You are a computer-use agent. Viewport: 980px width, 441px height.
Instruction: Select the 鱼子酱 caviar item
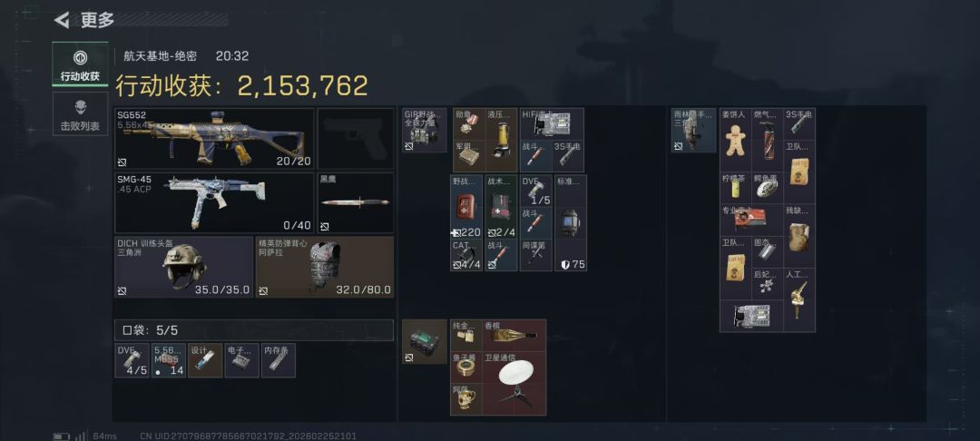click(466, 367)
